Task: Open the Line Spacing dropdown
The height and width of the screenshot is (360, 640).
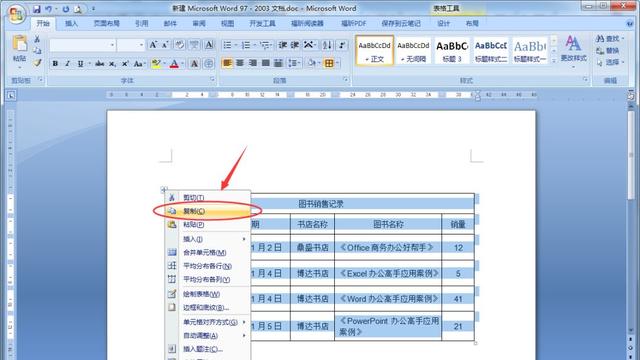Action: 294,63
